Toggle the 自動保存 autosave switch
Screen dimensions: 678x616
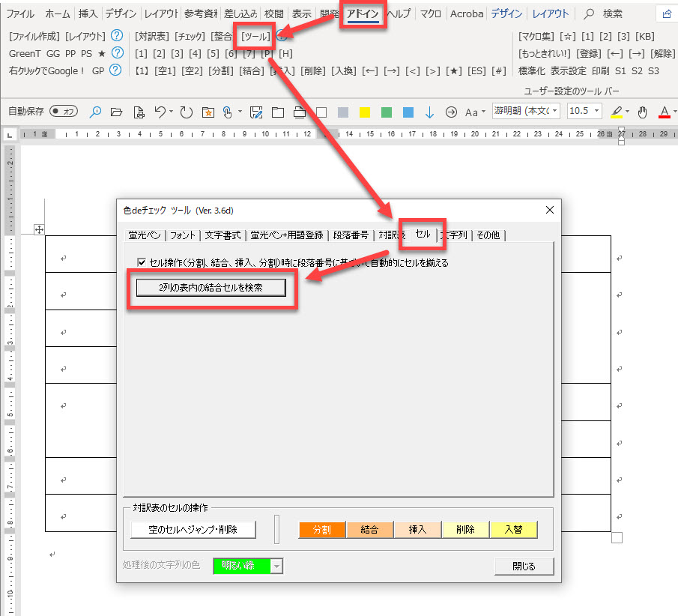(x=64, y=112)
